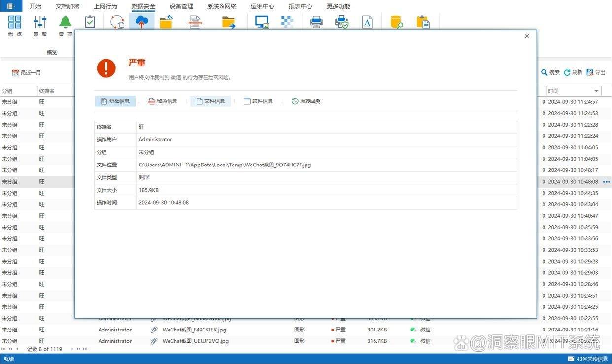This screenshot has width=612, height=364.
Task: Click the screen monitor screenshot icon
Action: tap(262, 22)
